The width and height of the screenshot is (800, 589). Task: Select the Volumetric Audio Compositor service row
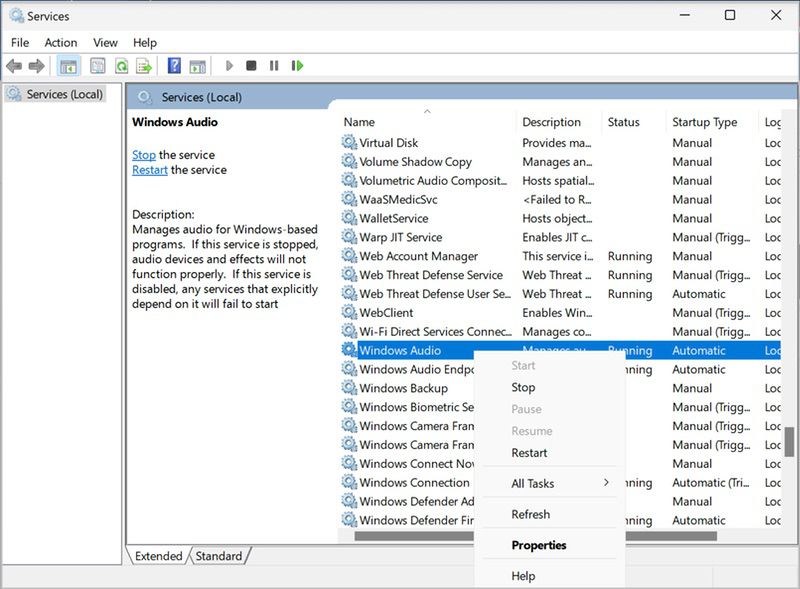[560, 181]
